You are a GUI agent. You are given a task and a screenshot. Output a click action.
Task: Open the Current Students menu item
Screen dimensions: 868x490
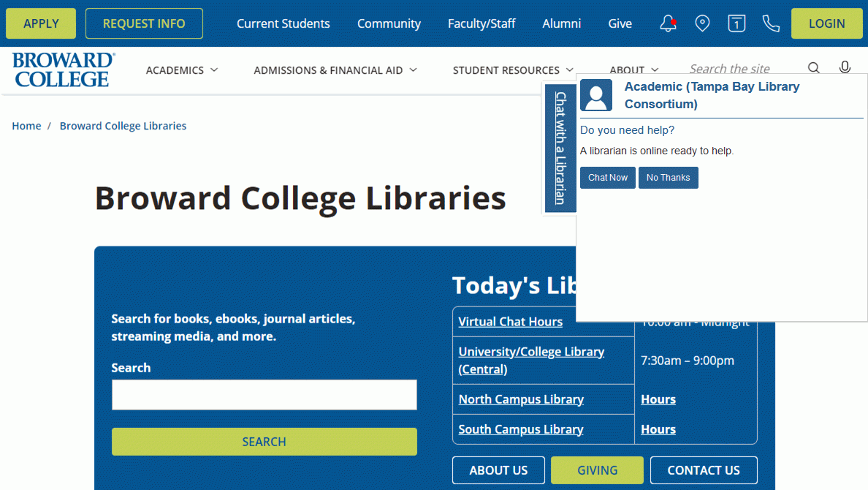[283, 23]
